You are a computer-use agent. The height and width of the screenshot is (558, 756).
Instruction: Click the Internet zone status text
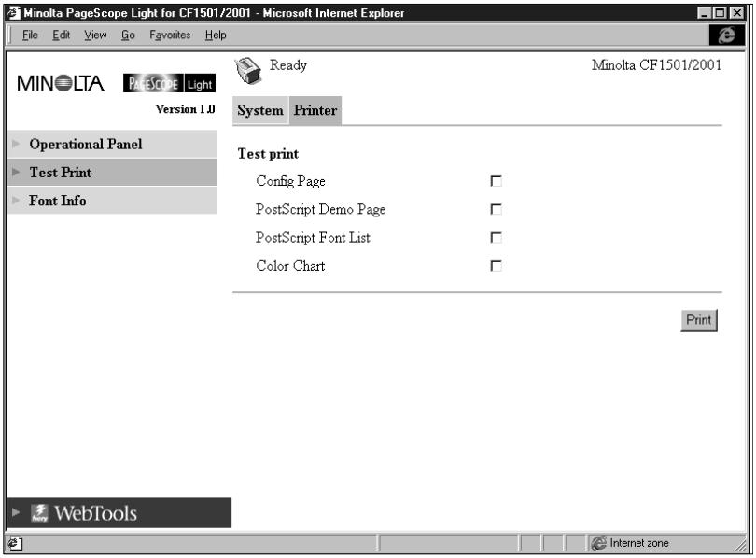click(x=639, y=543)
